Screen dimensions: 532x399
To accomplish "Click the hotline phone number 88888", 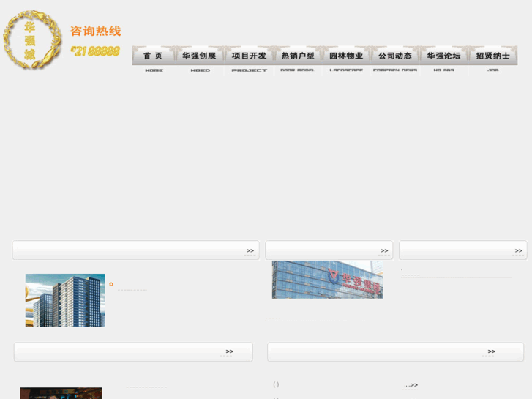I will (95, 51).
